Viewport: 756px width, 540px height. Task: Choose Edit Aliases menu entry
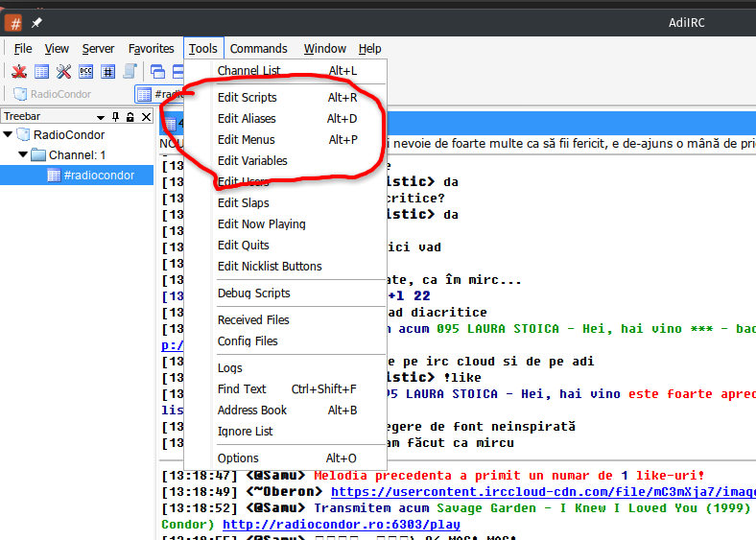(x=286, y=119)
